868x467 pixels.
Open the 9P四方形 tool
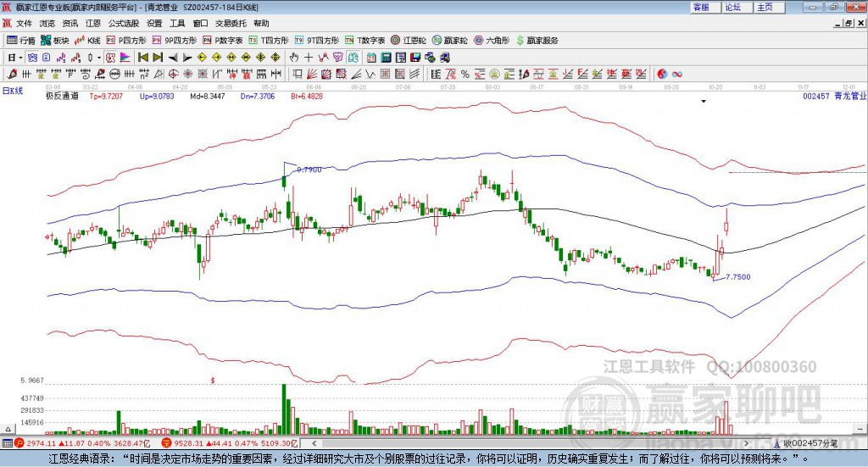(175, 41)
